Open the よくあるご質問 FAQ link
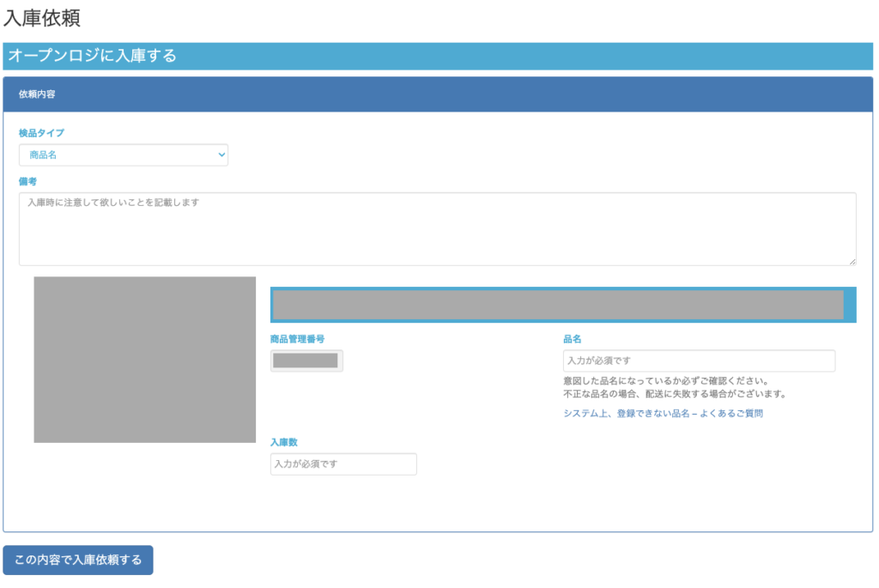The width and height of the screenshot is (879, 588). click(664, 413)
